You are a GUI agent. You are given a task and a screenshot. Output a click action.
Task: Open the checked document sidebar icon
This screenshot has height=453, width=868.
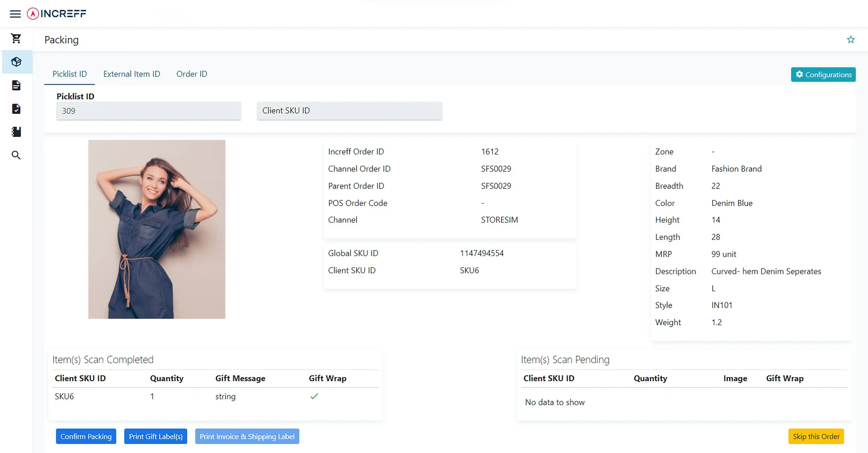pos(16,108)
